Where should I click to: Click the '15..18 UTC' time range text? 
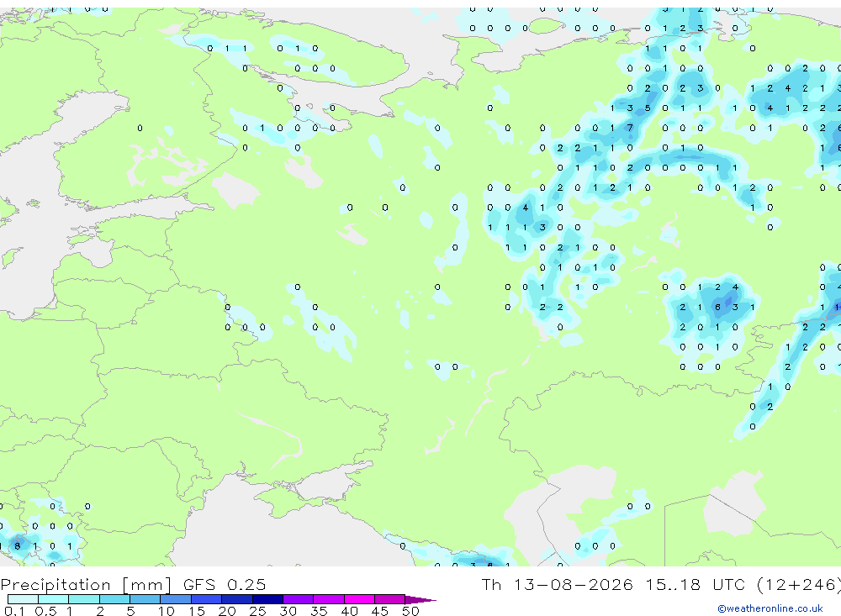click(x=696, y=584)
